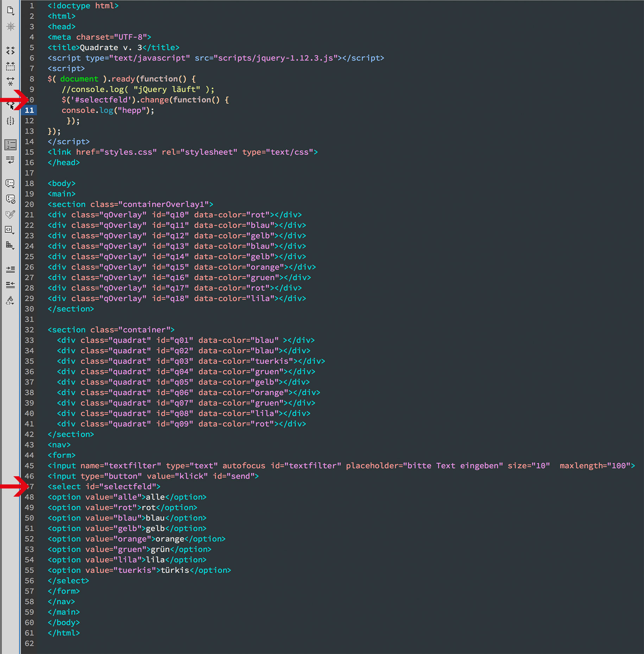Click the Collapse Full Tag icon
Viewport: 644px width, 654px height.
point(11,51)
